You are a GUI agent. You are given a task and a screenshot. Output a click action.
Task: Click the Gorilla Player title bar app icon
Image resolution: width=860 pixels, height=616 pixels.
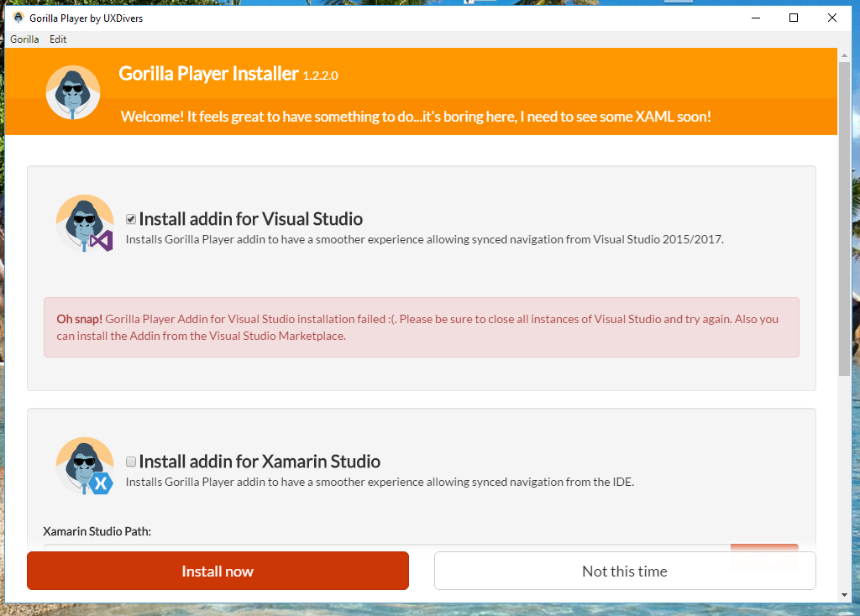point(18,18)
